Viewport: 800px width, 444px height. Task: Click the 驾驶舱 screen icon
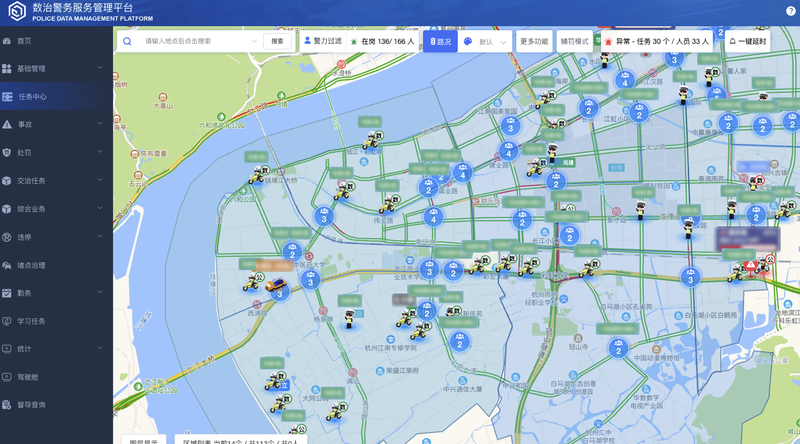tap(7, 377)
